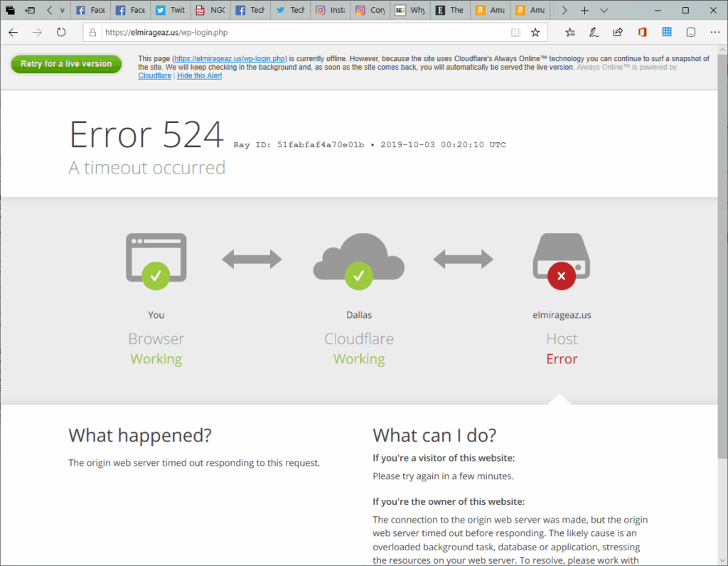Click the elmirageaz.us host label
This screenshot has height=566, width=728.
(x=562, y=315)
